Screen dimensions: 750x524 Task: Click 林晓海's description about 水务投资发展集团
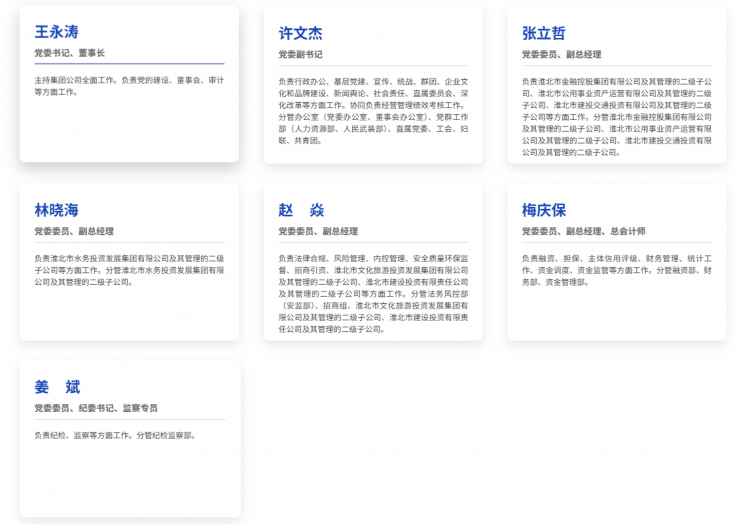point(129,269)
